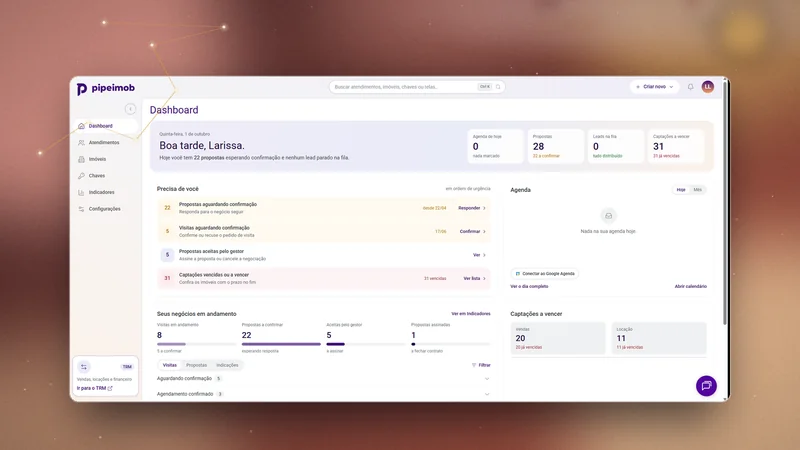Open the Leads na fila card
The width and height of the screenshot is (800, 450).
(x=616, y=146)
